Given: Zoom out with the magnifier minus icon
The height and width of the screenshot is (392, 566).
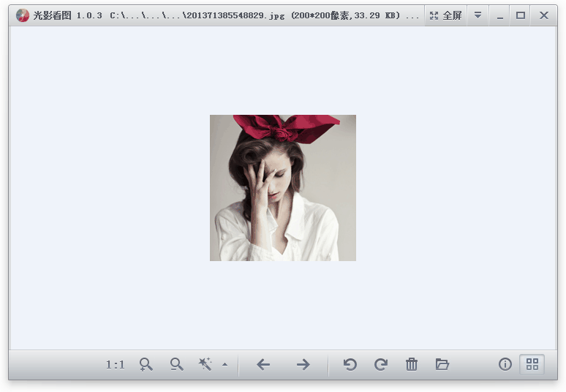Looking at the screenshot, I should click(176, 364).
